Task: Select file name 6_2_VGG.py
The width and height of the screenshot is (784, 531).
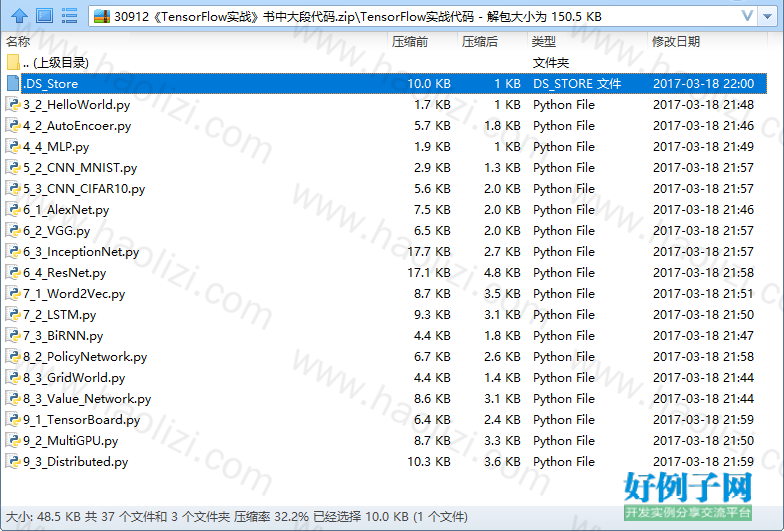Action: pos(56,230)
